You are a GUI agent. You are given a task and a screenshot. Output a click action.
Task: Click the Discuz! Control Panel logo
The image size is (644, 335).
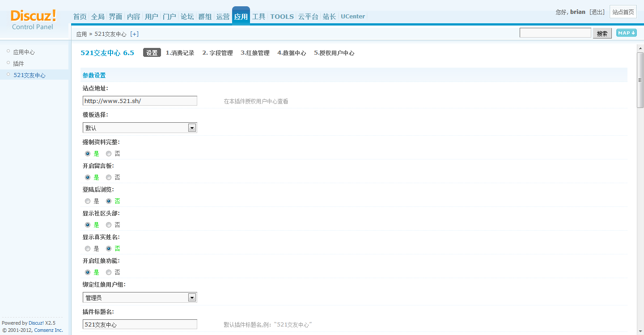(34, 20)
